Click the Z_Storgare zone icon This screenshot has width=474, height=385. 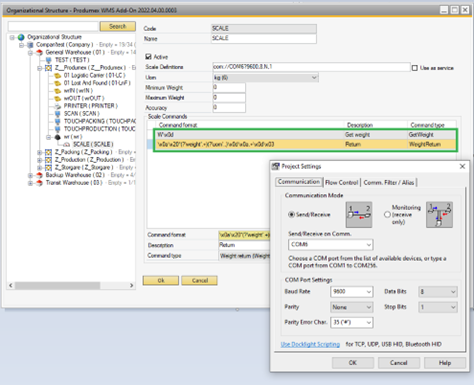pos(48,168)
